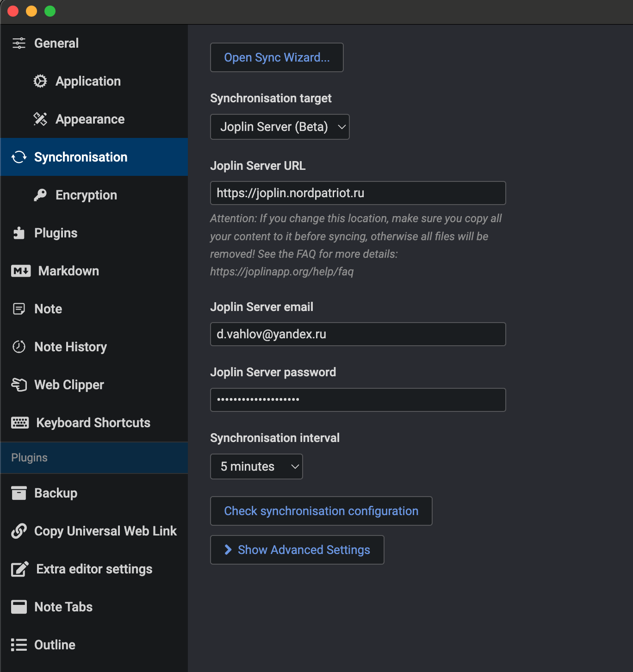Image resolution: width=633 pixels, height=672 pixels.
Task: Close the window with the red button
Action: click(13, 11)
